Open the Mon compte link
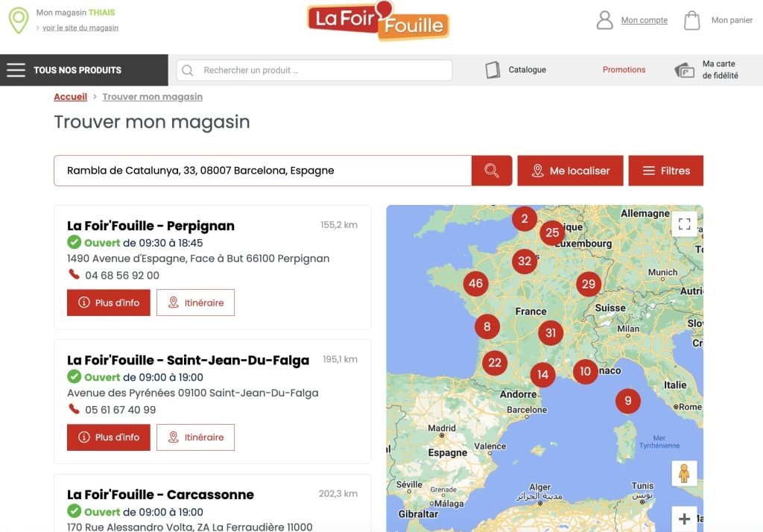The image size is (763, 532). click(x=645, y=20)
